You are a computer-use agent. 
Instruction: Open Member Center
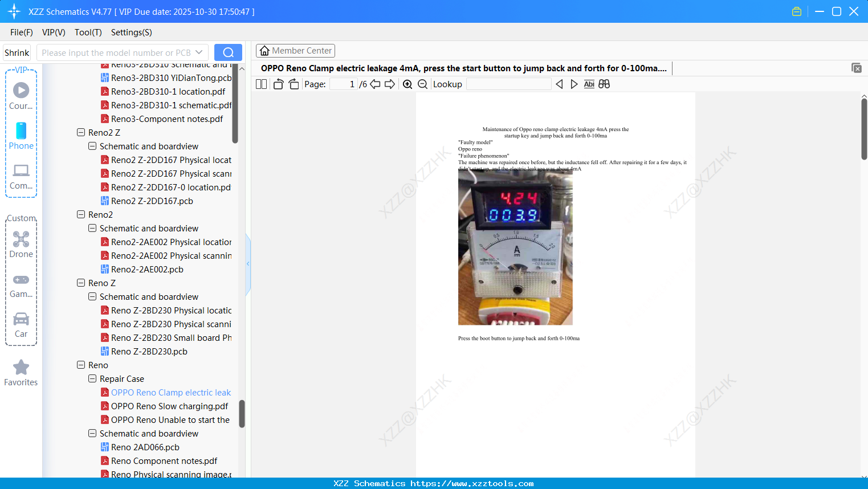[295, 51]
